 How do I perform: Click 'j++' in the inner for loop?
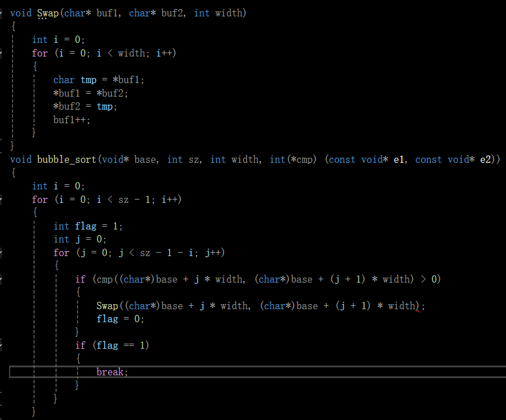point(213,253)
